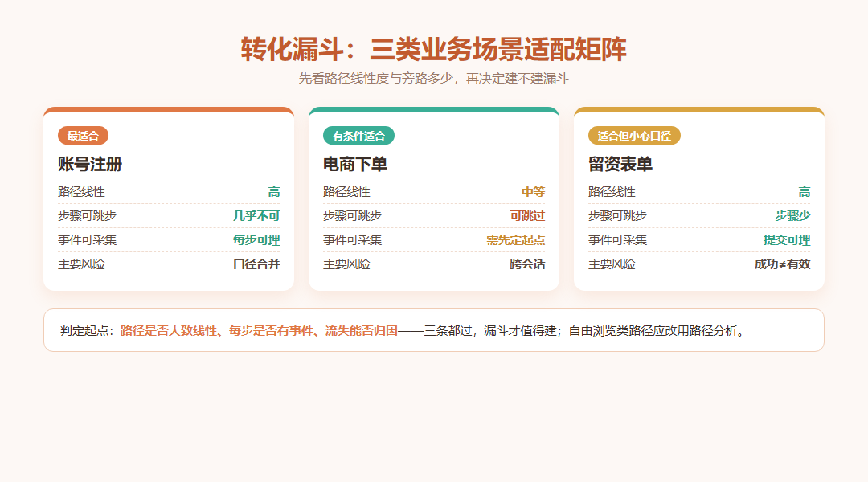Screen dimensions: 868x482
Task: Click 步骤少 value in 留资表单 card
Action: tap(792, 216)
